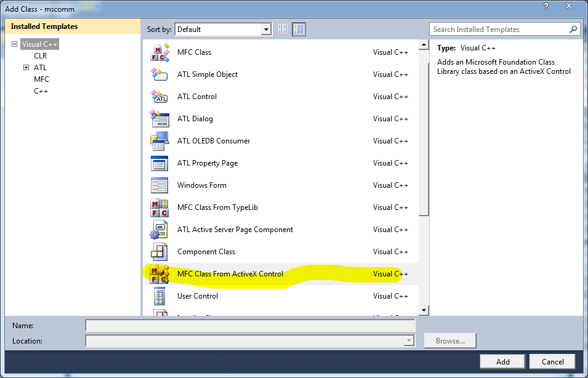
Task: Select the MFC category
Action: pyautogui.click(x=41, y=79)
